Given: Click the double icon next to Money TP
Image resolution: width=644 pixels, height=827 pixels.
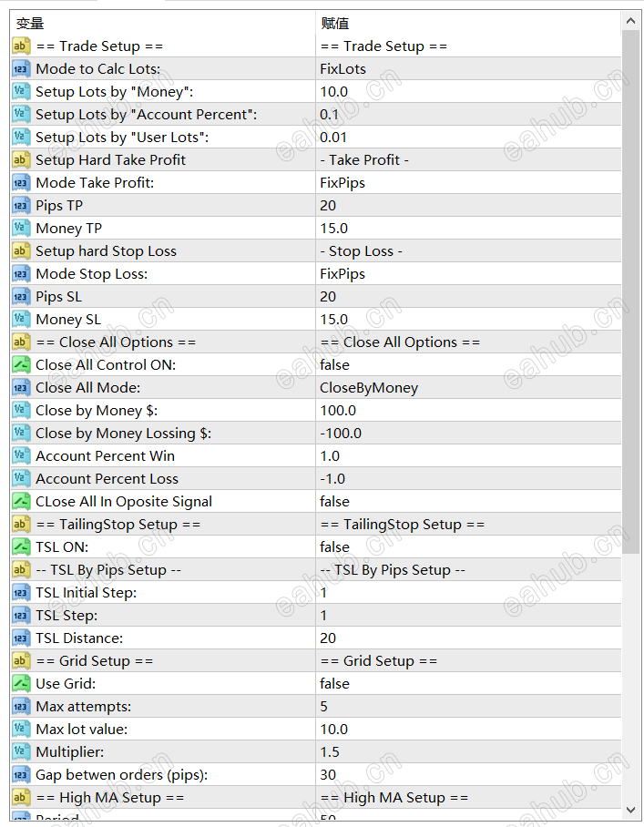Looking at the screenshot, I should pyautogui.click(x=21, y=228).
